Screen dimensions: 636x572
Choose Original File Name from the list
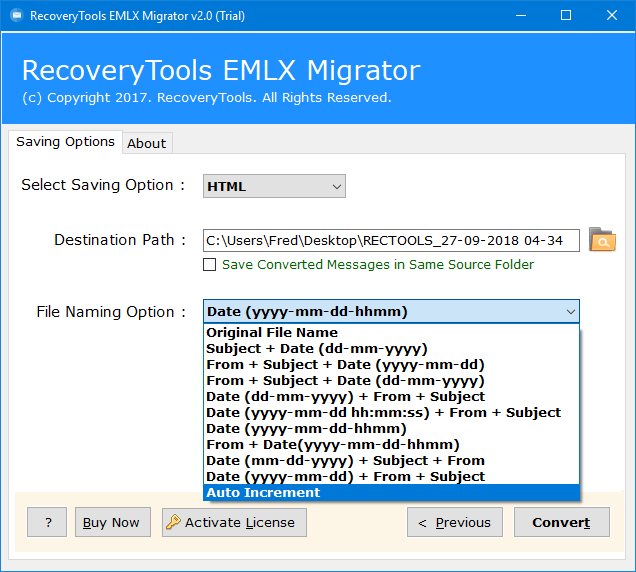[391, 333]
